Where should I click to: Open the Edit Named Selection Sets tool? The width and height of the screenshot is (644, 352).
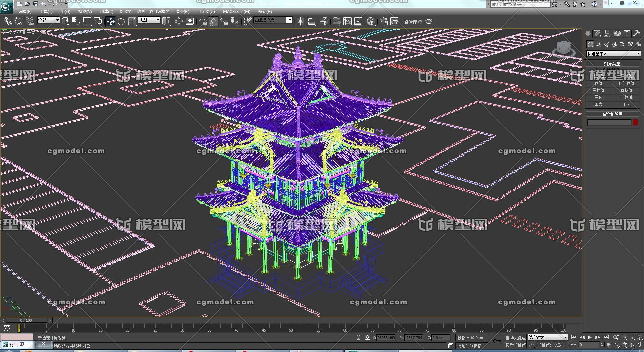(x=247, y=22)
